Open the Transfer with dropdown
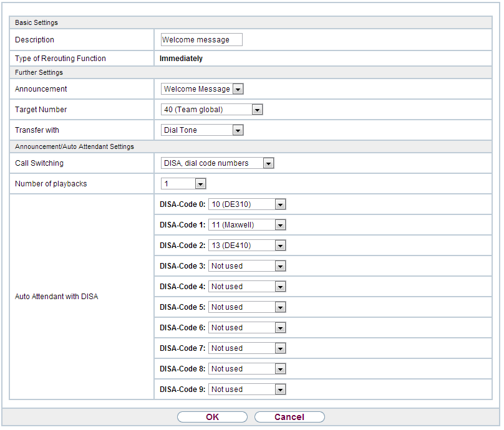Screen dimensions: 504x430 [202, 130]
